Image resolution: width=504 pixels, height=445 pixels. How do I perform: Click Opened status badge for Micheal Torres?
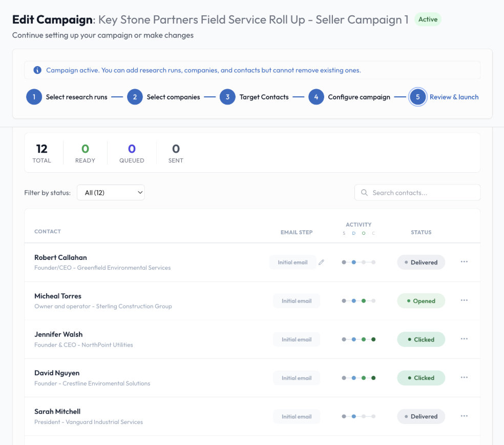[x=421, y=301]
